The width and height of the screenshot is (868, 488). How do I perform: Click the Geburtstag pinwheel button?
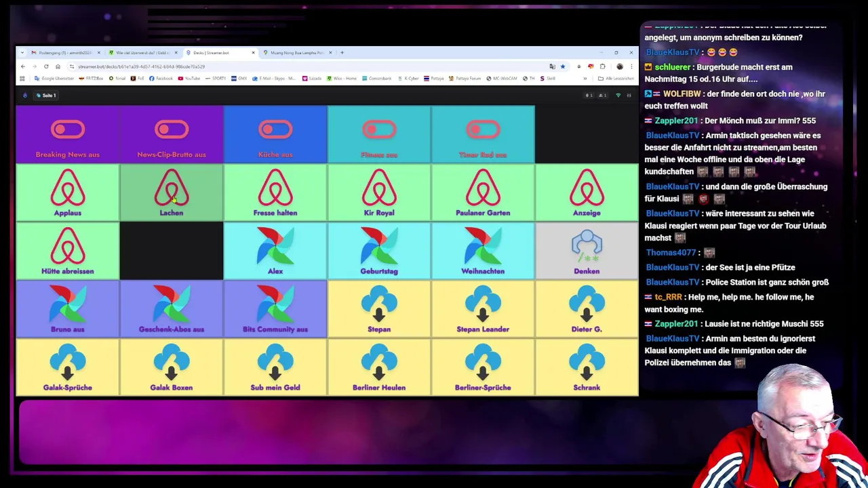click(379, 251)
